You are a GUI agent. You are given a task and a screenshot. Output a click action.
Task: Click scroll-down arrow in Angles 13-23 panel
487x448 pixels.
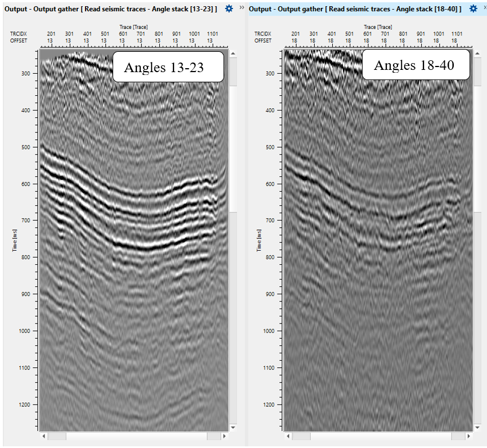click(x=233, y=428)
